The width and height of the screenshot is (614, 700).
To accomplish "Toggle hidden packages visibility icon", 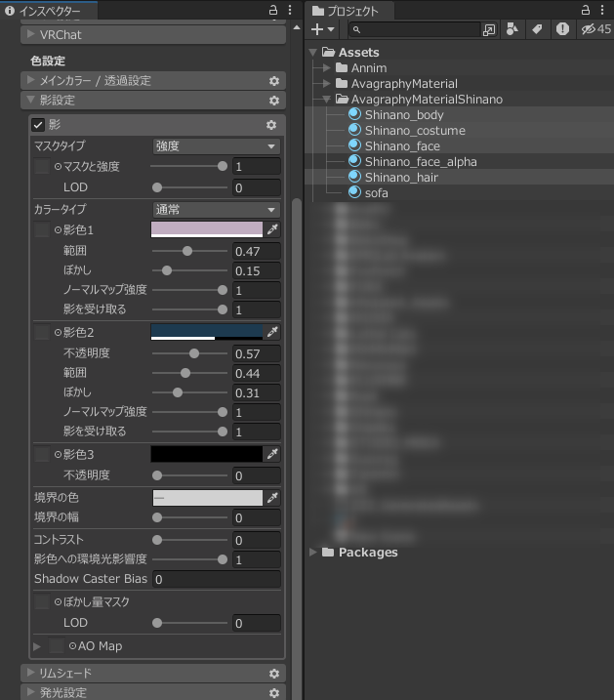I will tap(596, 29).
